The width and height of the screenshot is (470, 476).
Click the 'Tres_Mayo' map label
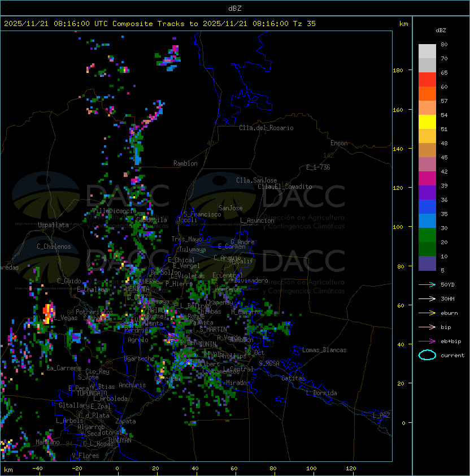click(186, 239)
